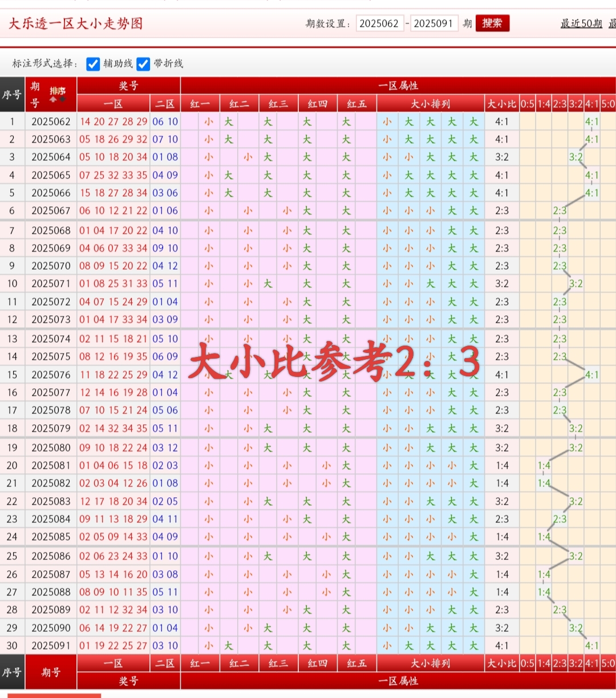Screen dimensions: 616x698
Task: Click period number 2025091 in last row
Action: click(51, 646)
